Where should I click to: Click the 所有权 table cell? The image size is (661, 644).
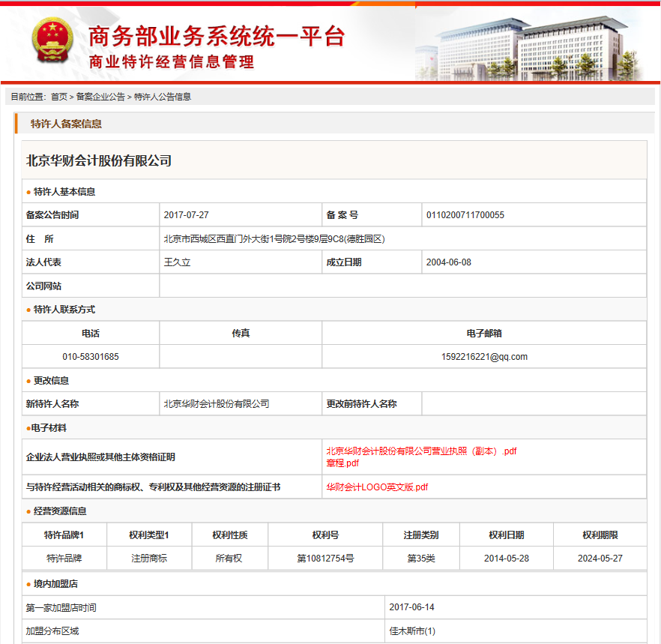pos(229,559)
